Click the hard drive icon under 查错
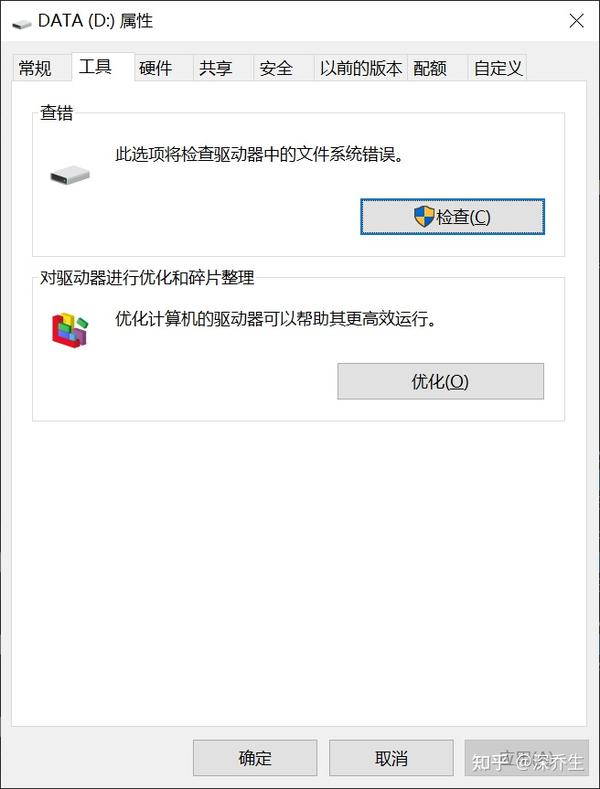 point(70,175)
